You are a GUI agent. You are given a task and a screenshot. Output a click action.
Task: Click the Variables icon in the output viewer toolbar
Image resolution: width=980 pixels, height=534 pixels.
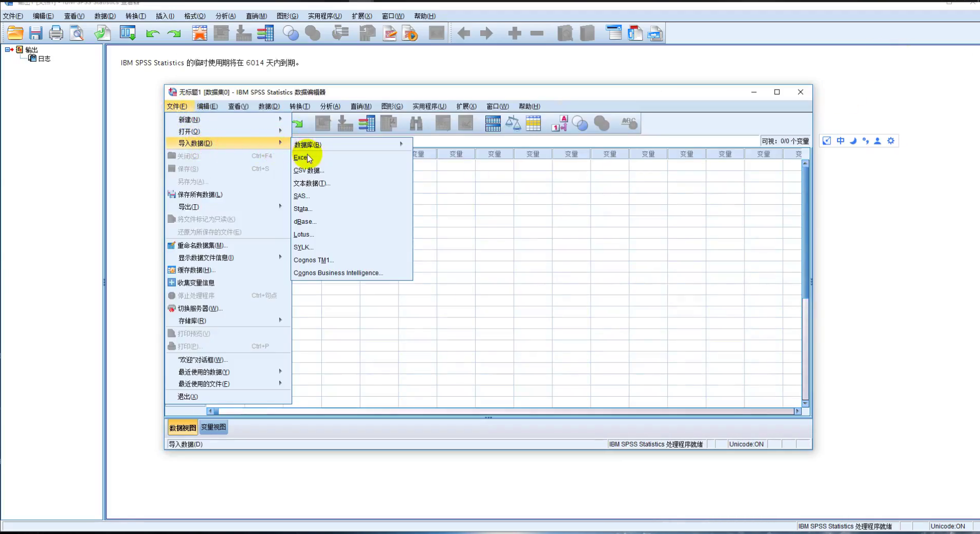[265, 33]
